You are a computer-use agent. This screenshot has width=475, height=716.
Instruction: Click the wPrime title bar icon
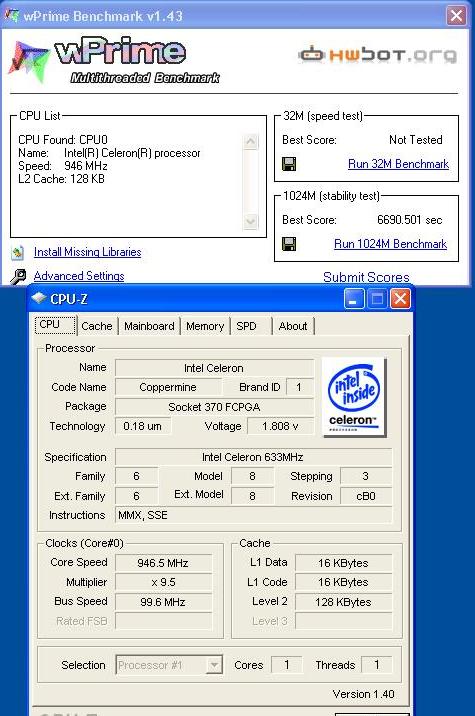click(11, 16)
